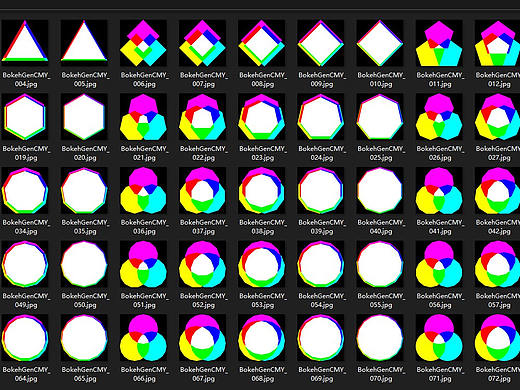This screenshot has width=520, height=390.
Task: Click the filename BokehGenCMY_071.jpg
Action: click(440, 374)
